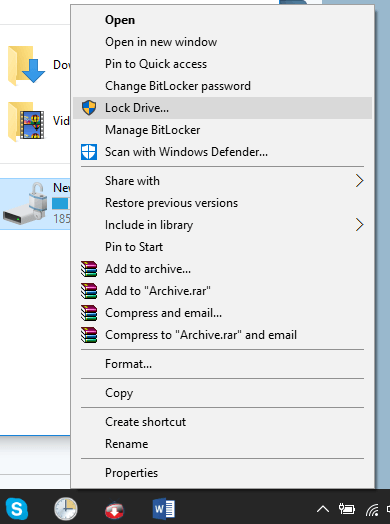Select Change BitLocker password

pyautogui.click(x=223, y=86)
